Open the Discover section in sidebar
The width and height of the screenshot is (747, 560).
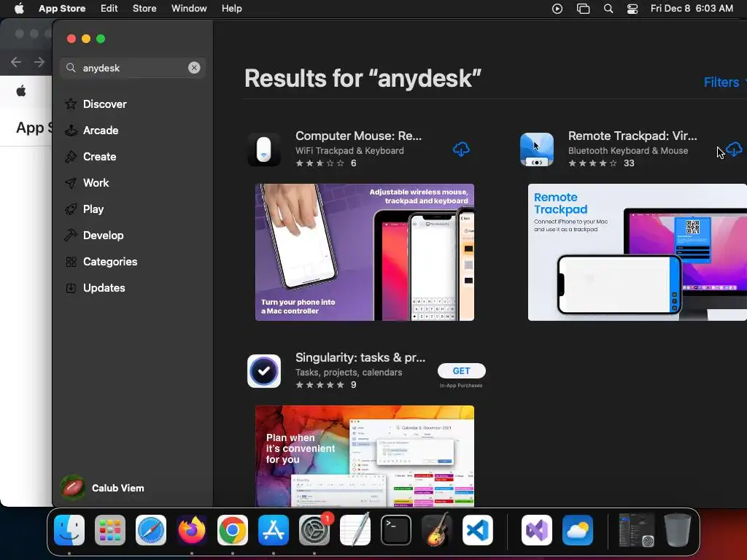[104, 104]
